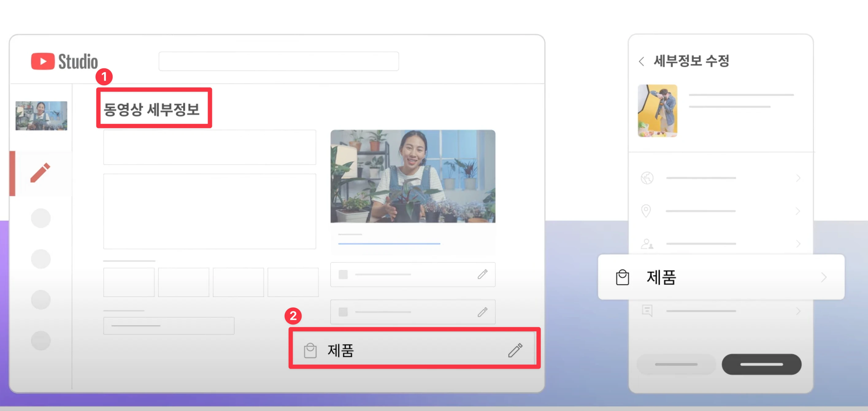Click the blue video link under the preview
868x411 pixels.
[x=389, y=243]
